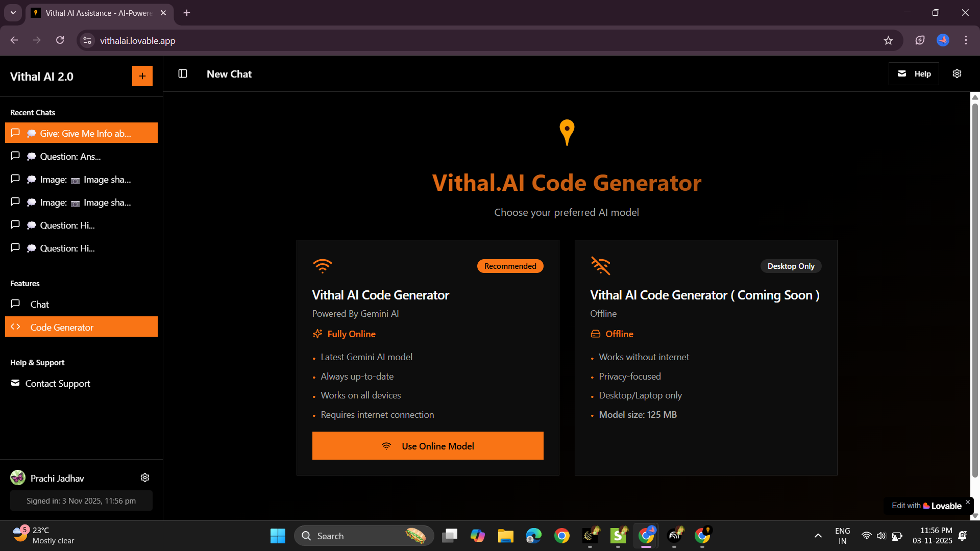
Task: Dismiss the Lovable badge with its close button
Action: click(x=968, y=502)
